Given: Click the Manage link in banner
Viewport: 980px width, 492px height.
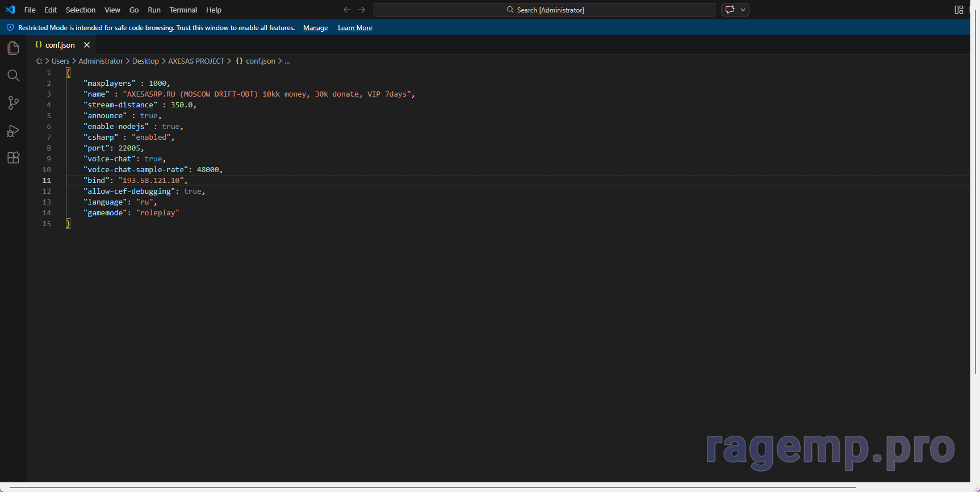Looking at the screenshot, I should pyautogui.click(x=315, y=28).
